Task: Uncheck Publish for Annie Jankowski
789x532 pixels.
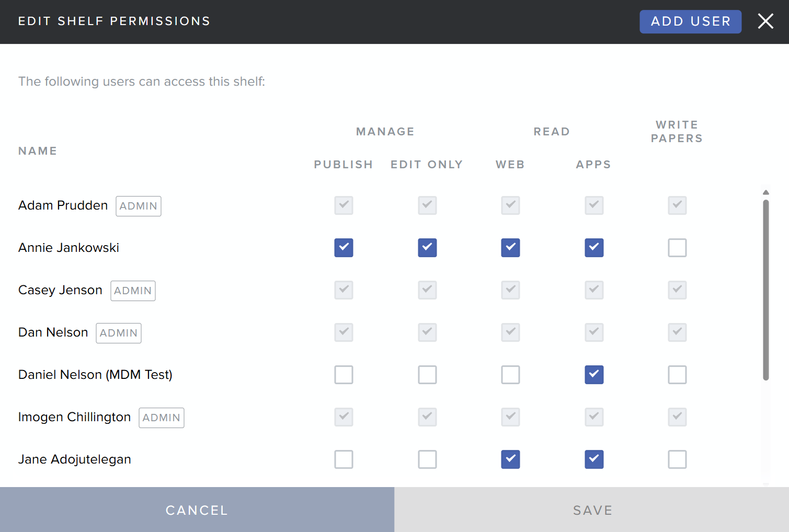Action: (344, 248)
